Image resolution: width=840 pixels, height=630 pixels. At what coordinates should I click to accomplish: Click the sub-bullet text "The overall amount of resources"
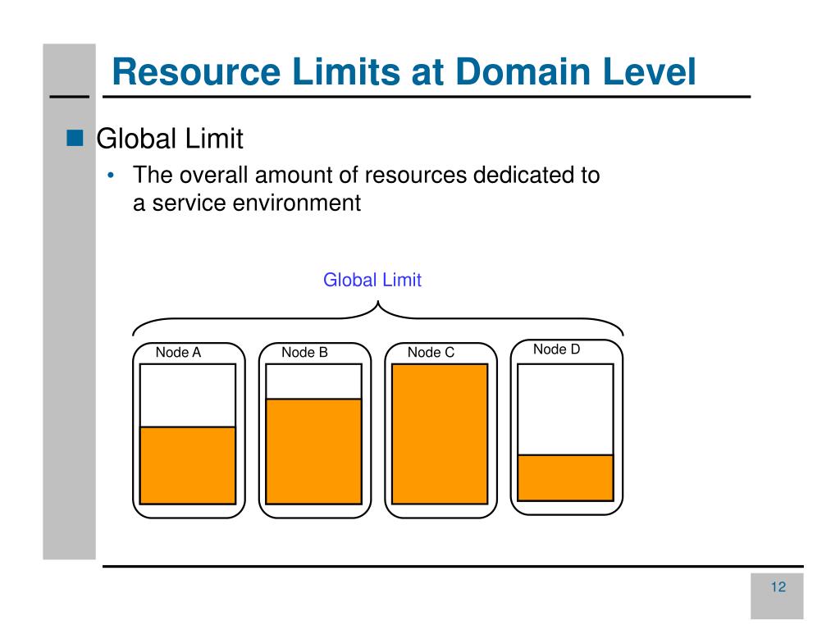tap(300, 176)
